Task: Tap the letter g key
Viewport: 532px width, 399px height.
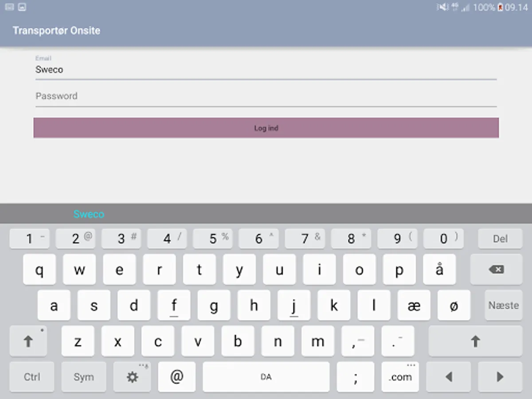Action: 214,305
